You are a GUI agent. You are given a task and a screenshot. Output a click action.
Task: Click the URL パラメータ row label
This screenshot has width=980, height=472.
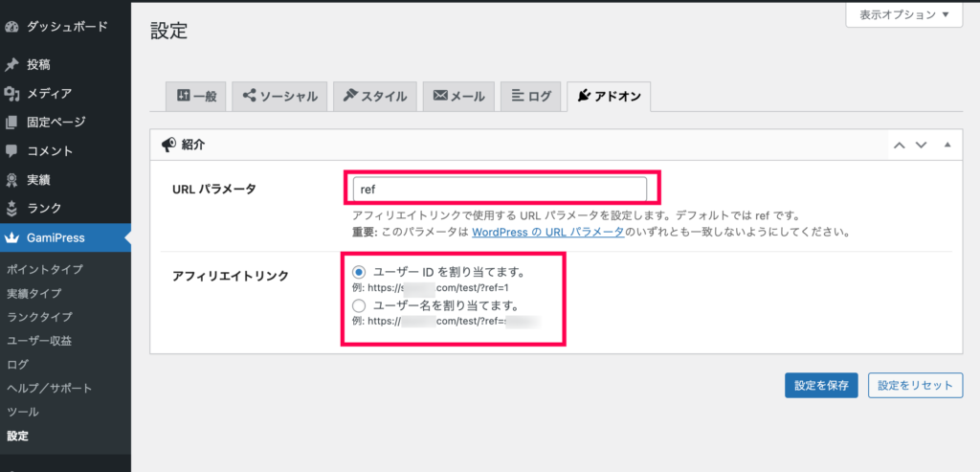[213, 190]
